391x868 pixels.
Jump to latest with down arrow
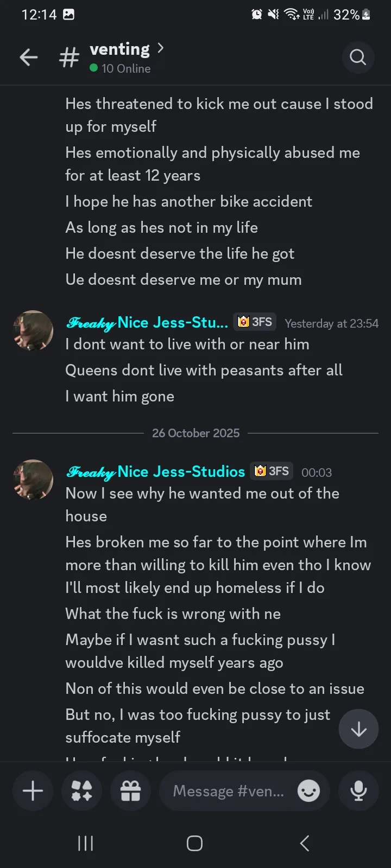coord(358,729)
